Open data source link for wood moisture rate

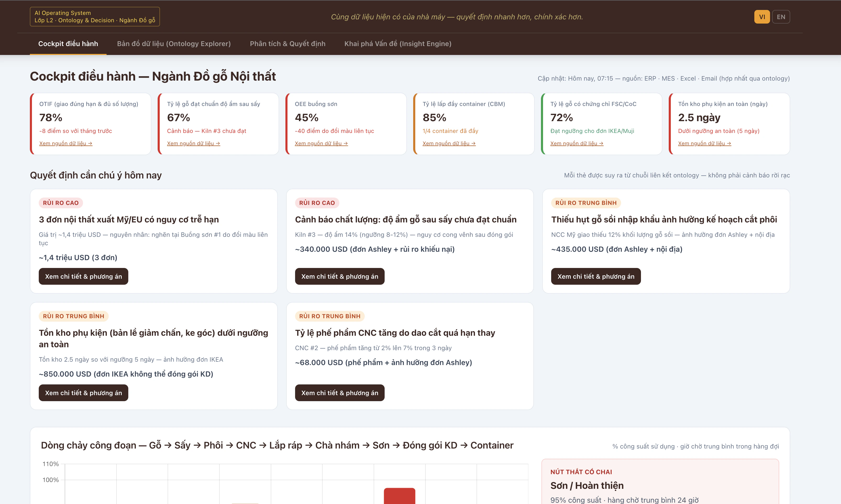pyautogui.click(x=193, y=143)
